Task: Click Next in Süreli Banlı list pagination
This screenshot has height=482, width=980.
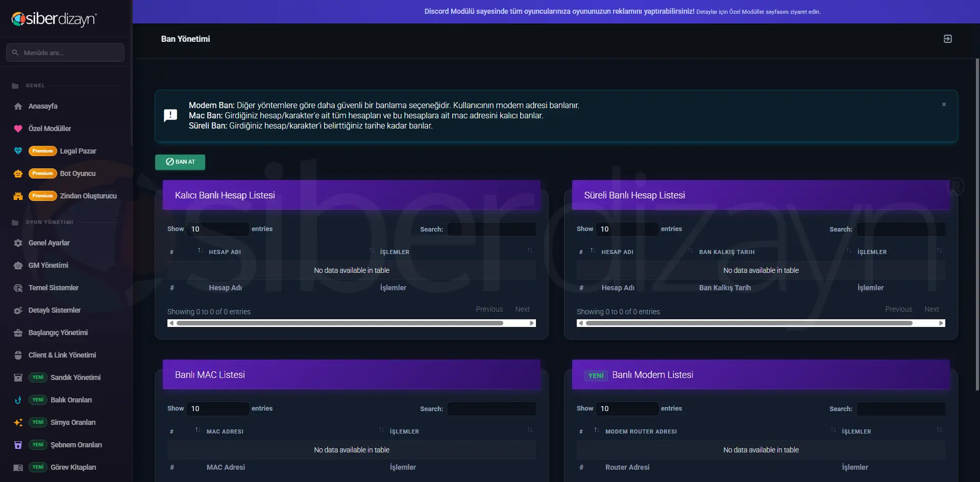Action: [x=932, y=309]
